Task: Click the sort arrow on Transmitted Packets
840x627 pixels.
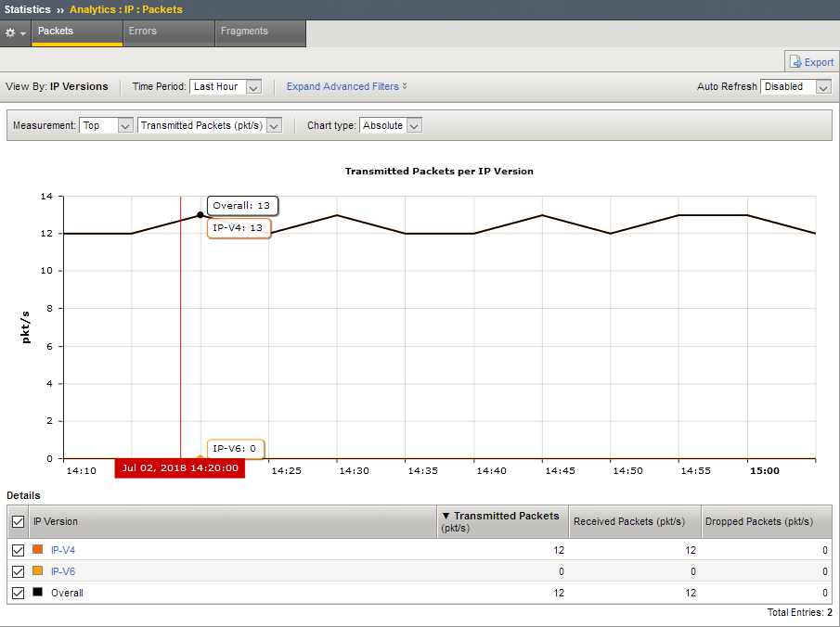Action: tap(446, 516)
